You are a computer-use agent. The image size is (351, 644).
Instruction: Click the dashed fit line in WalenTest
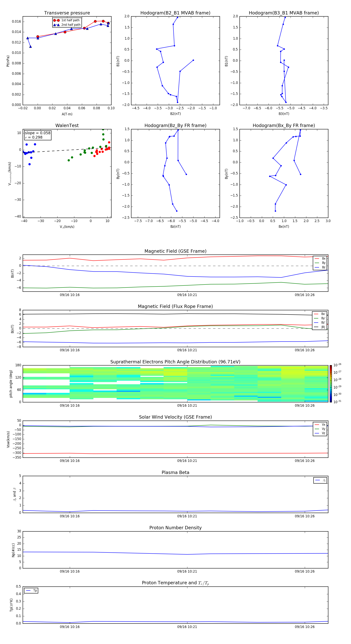67,150
